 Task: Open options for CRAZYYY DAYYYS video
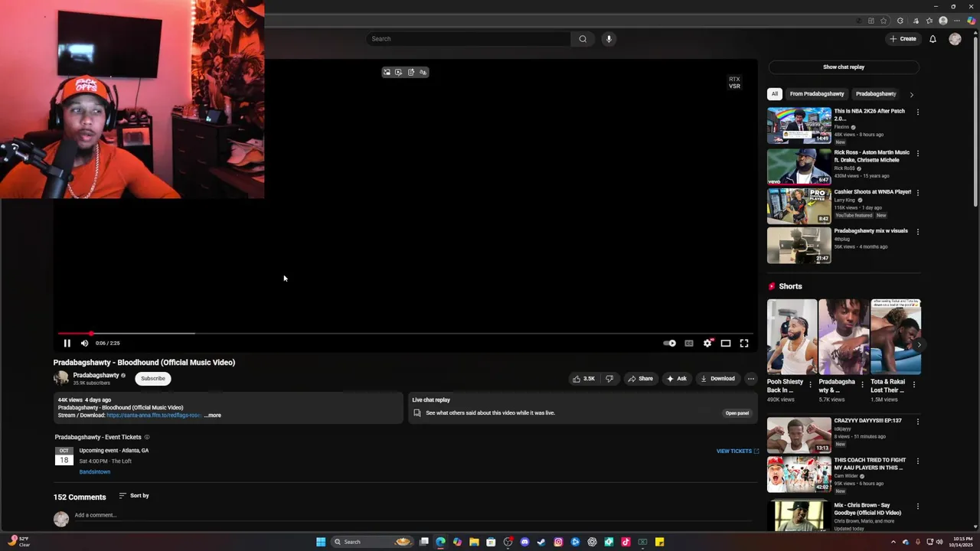click(x=918, y=422)
